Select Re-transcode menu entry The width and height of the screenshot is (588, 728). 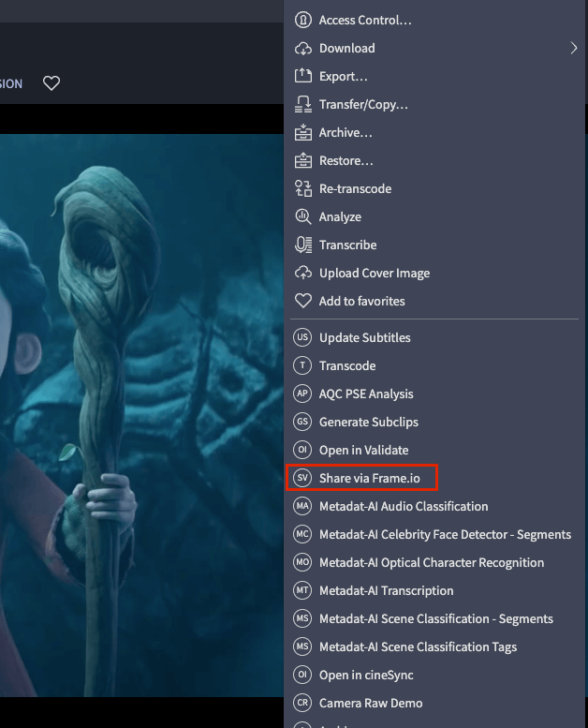pyautogui.click(x=434, y=188)
